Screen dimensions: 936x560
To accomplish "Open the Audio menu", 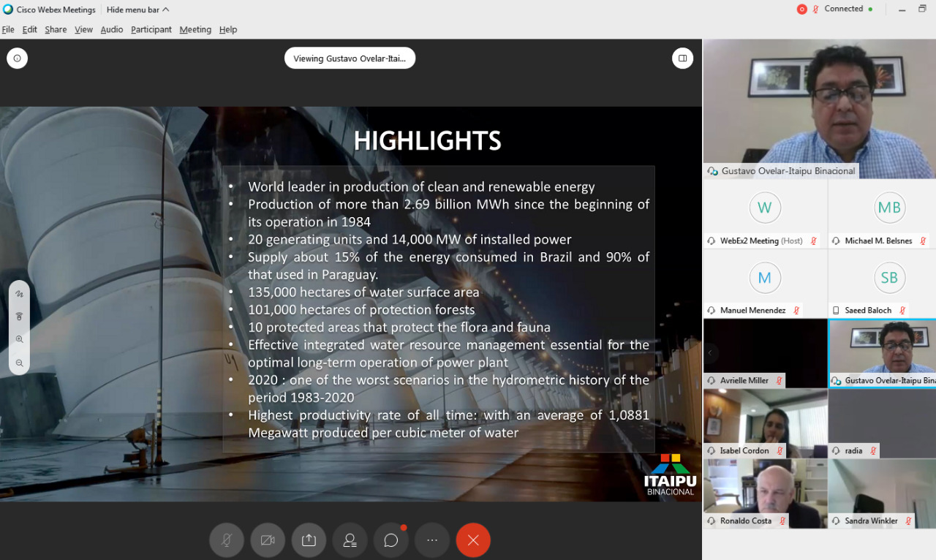I will click(x=112, y=29).
